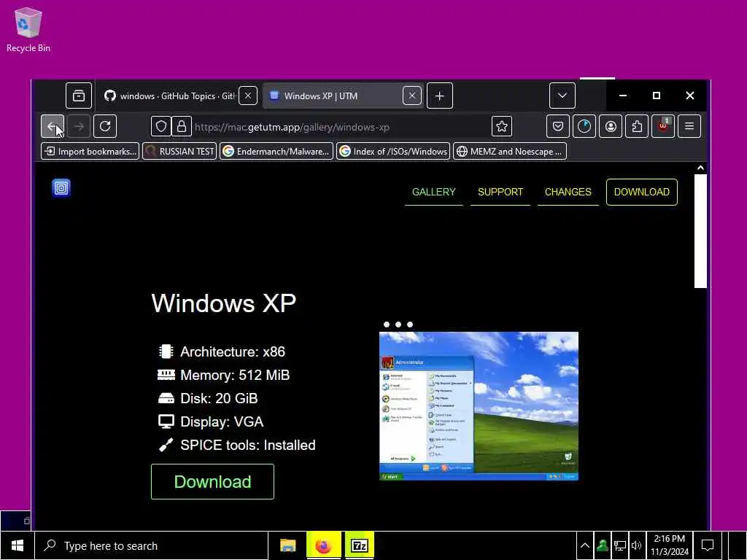Go to the SUPPORT page
The width and height of the screenshot is (747, 560).
click(x=500, y=192)
